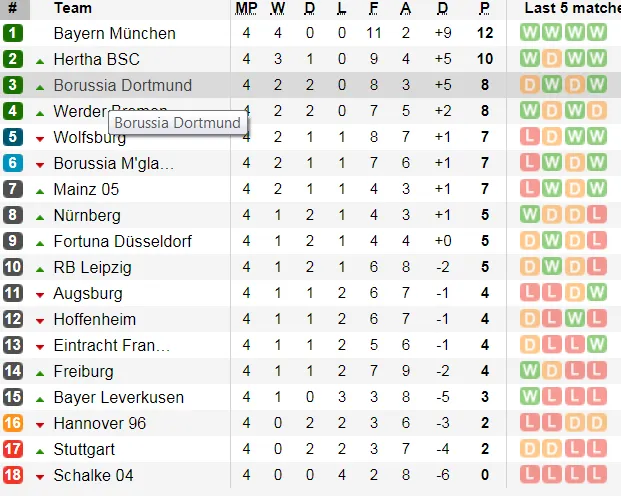Click the red down arrow beside Wolfsburg
Screen dimensions: 621x496
click(40, 139)
